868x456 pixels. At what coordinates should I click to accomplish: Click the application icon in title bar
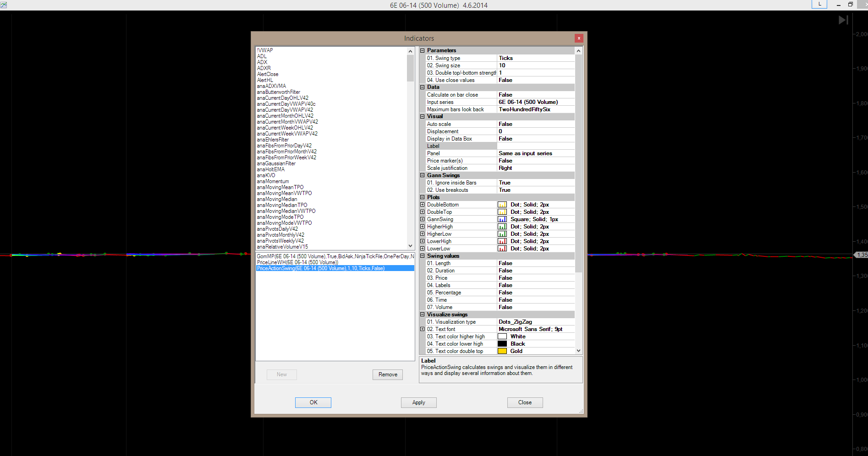click(x=4, y=5)
